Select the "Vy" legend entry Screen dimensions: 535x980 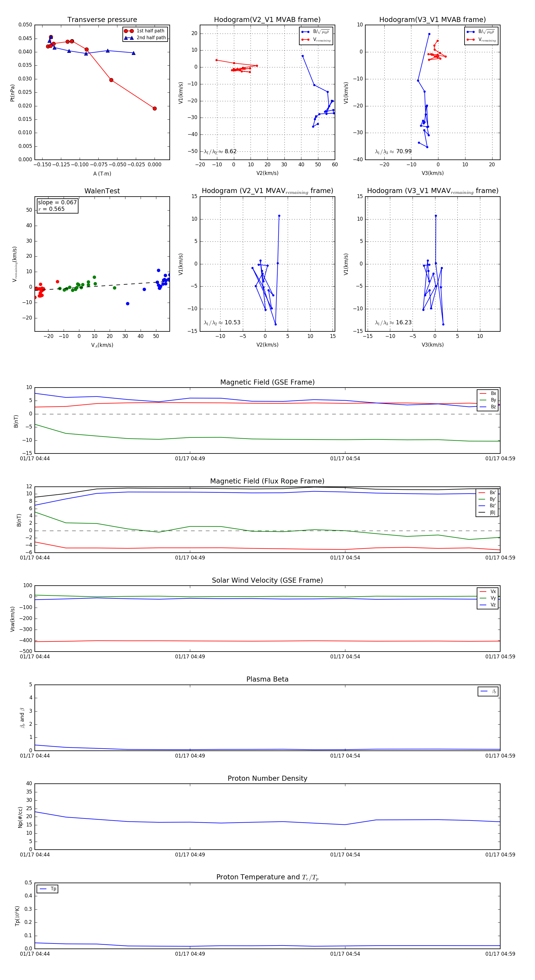click(x=488, y=598)
